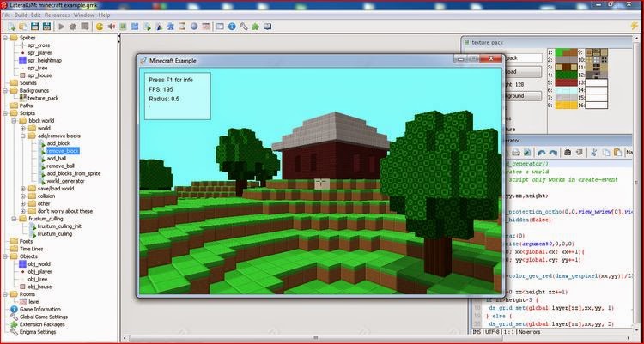Click the Find binoculars icon in script editor
This screenshot has width=644, height=344.
click(x=568, y=153)
